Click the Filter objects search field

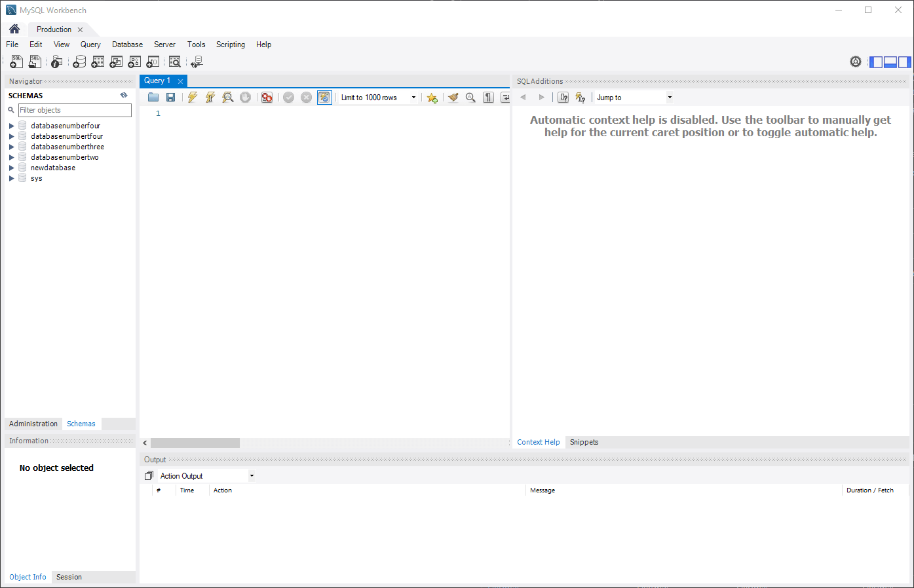[x=74, y=110]
